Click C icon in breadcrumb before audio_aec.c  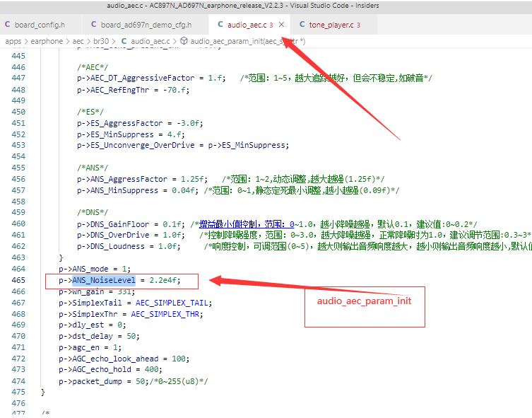pyautogui.click(x=124, y=41)
